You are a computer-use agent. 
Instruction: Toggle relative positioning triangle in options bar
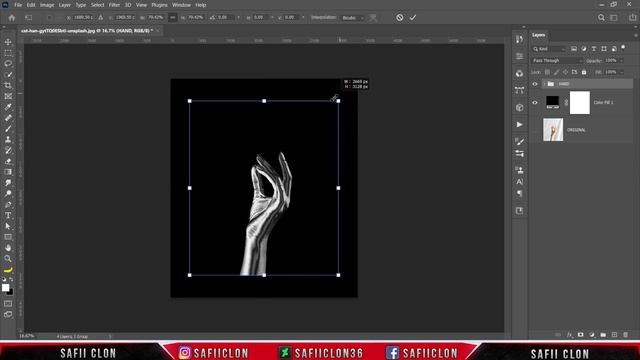click(100, 18)
